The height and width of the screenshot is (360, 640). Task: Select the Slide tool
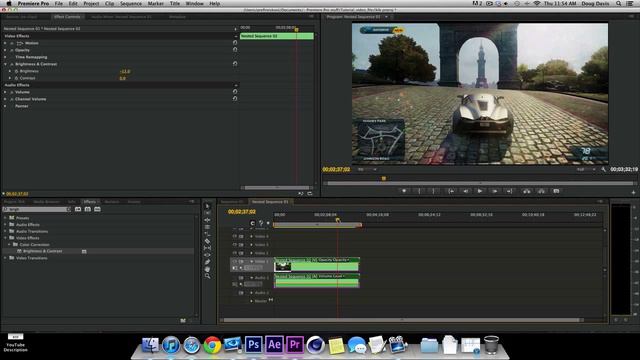click(x=207, y=255)
